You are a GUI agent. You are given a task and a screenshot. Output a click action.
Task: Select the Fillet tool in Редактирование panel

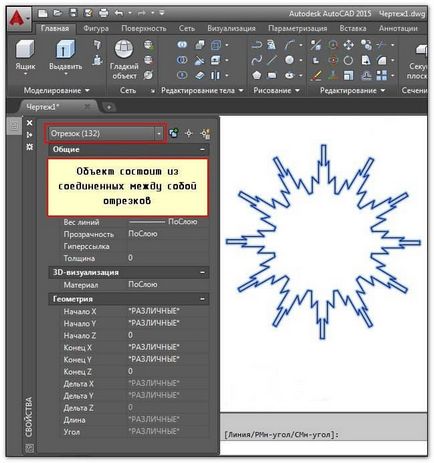tap(382, 60)
